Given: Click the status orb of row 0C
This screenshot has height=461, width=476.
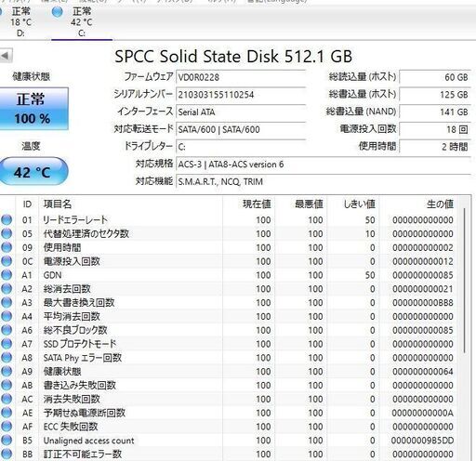Looking at the screenshot, I should [x=7, y=261].
